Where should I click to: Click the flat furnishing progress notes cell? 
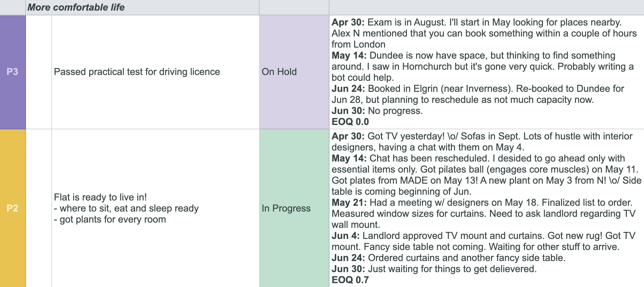pyautogui.click(x=486, y=208)
